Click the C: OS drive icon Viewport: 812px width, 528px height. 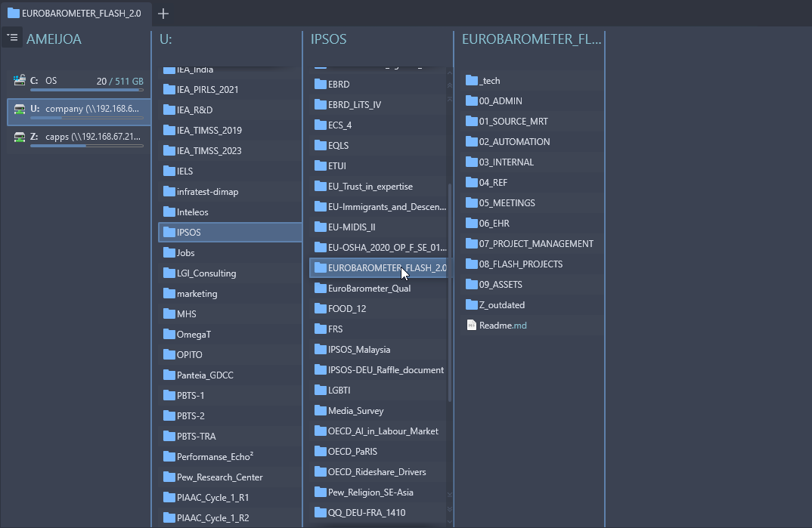20,80
